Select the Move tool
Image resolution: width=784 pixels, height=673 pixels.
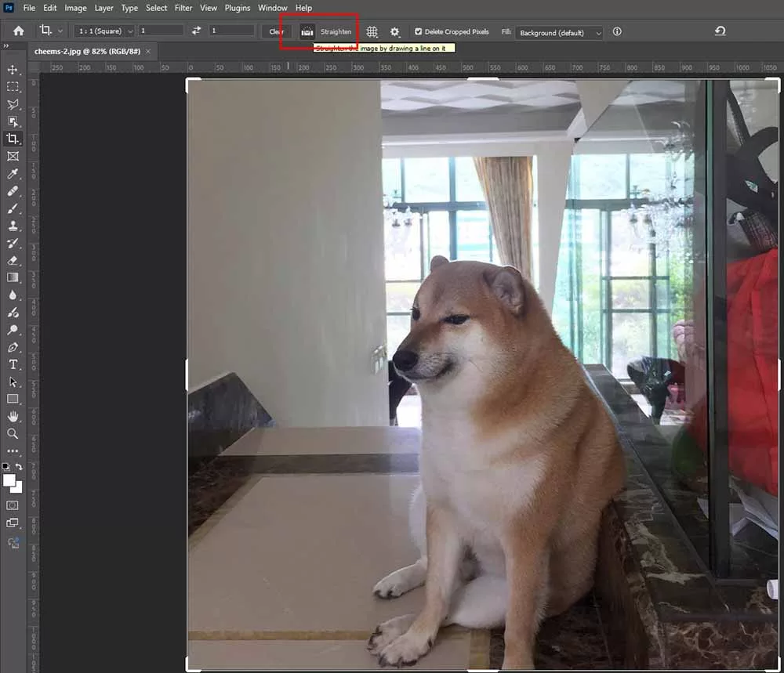(x=13, y=70)
